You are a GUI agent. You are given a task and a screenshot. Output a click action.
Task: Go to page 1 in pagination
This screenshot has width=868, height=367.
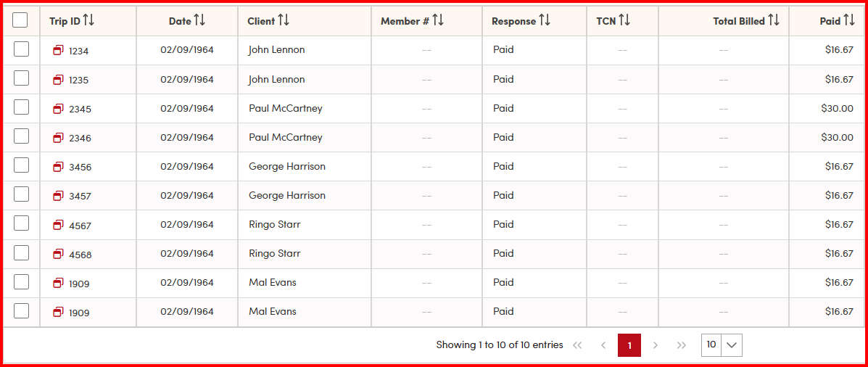(629, 345)
